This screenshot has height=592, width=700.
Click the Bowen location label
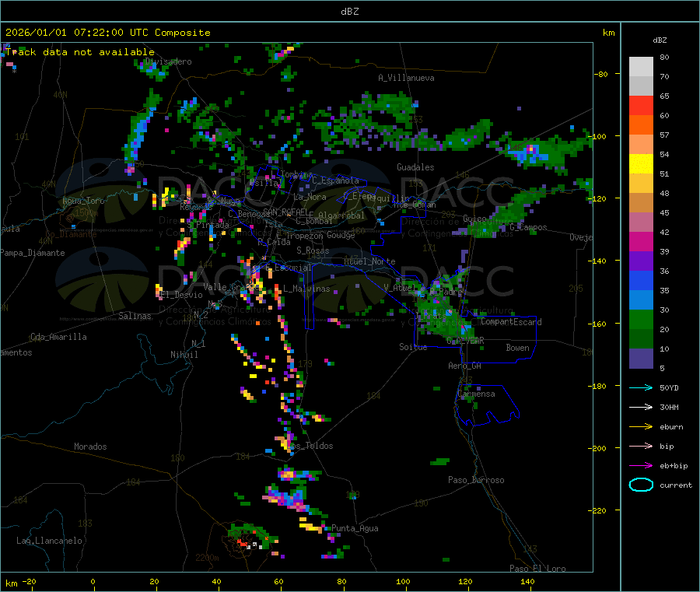(517, 348)
